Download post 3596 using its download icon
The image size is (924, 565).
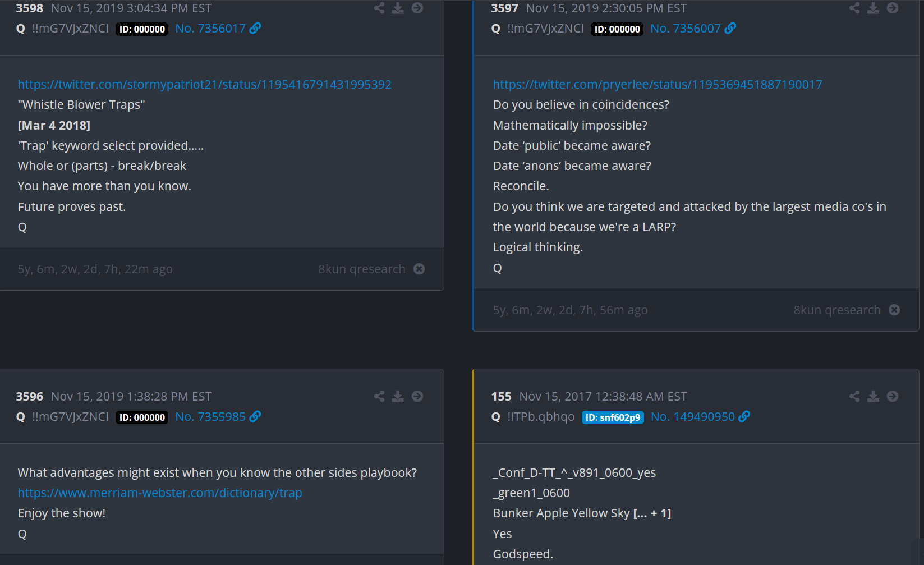click(x=398, y=396)
